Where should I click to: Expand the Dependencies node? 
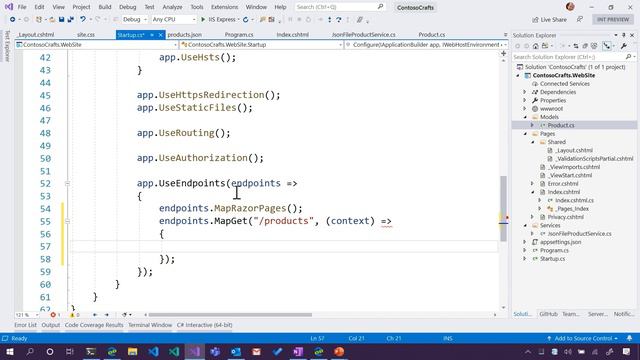click(x=525, y=92)
